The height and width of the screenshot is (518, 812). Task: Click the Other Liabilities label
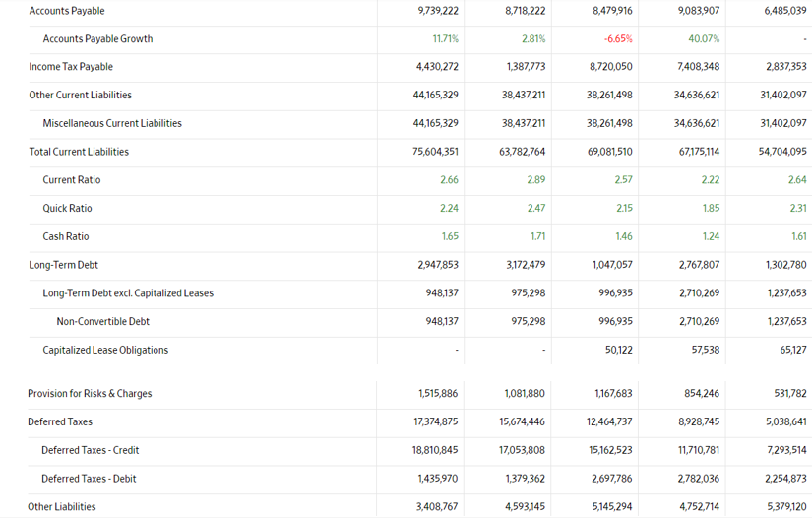(62, 506)
